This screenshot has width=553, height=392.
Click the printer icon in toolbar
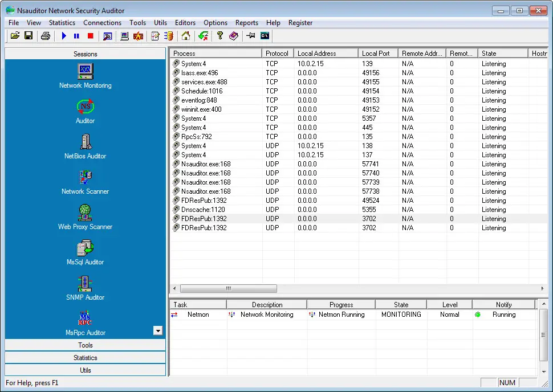point(46,36)
